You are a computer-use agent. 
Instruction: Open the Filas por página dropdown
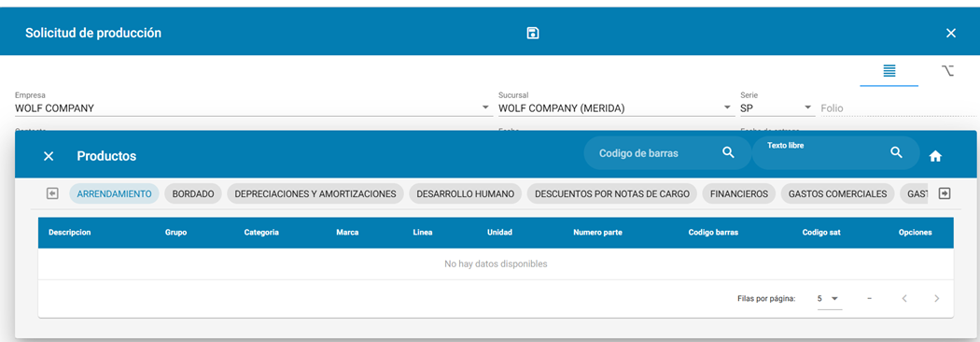(x=829, y=299)
